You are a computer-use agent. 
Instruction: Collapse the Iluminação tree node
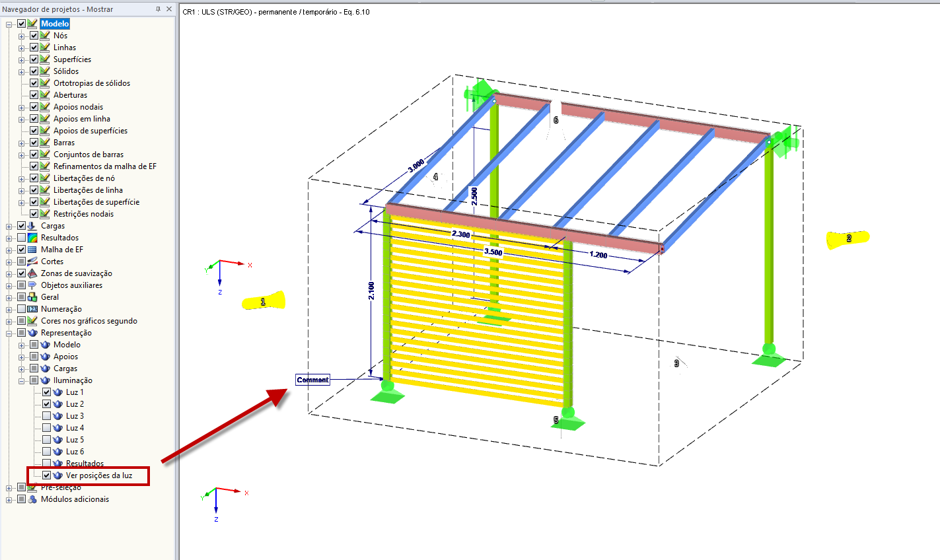tap(22, 380)
